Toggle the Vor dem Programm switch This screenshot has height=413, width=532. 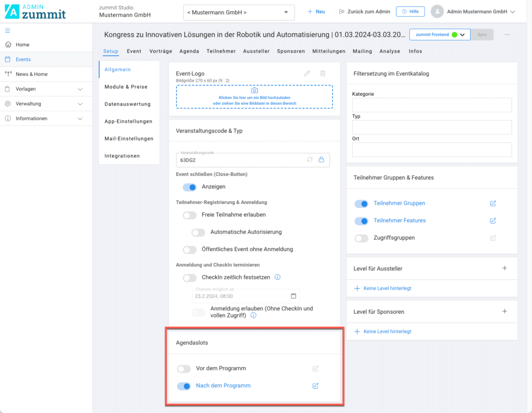[184, 369]
